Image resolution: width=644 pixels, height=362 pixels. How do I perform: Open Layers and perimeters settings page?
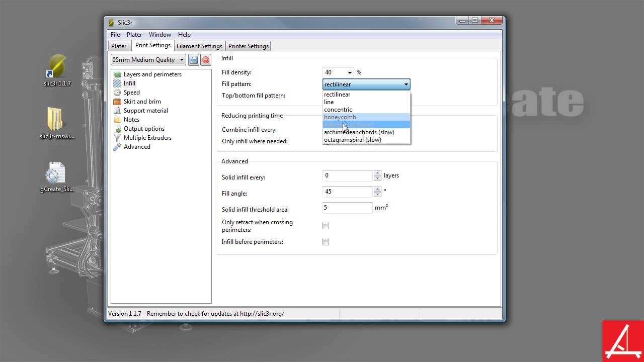tap(152, 74)
